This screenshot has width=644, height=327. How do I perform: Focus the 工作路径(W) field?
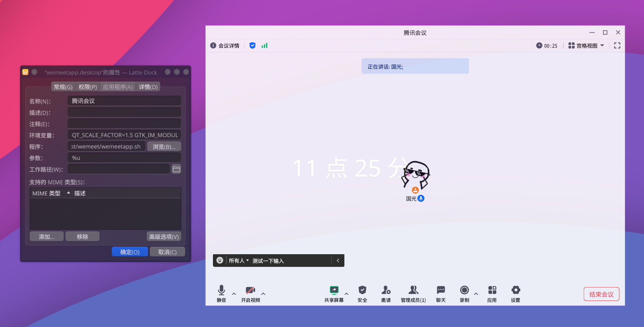tap(119, 169)
